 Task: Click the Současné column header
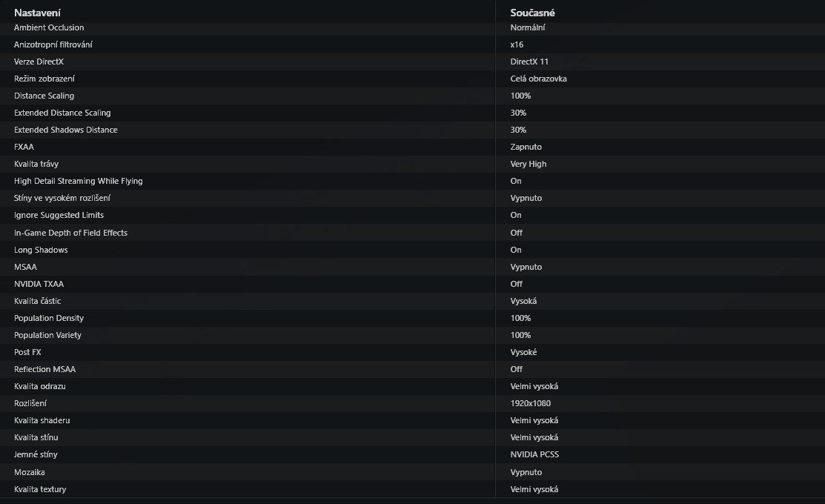coord(532,13)
